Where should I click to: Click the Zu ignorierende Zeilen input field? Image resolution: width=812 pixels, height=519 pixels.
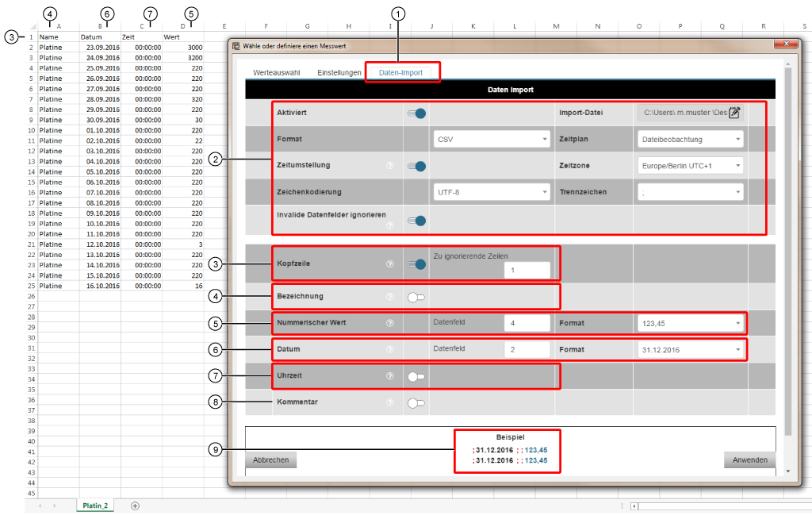tap(527, 270)
